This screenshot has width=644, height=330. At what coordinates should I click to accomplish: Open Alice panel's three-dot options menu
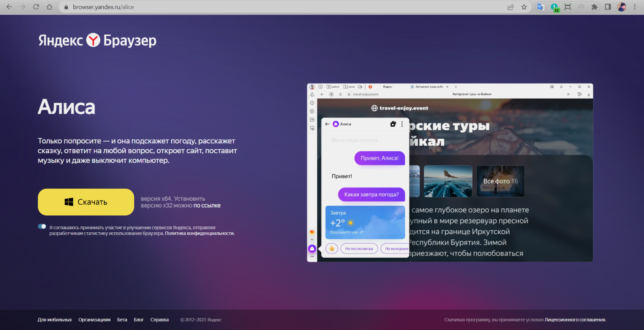402,124
